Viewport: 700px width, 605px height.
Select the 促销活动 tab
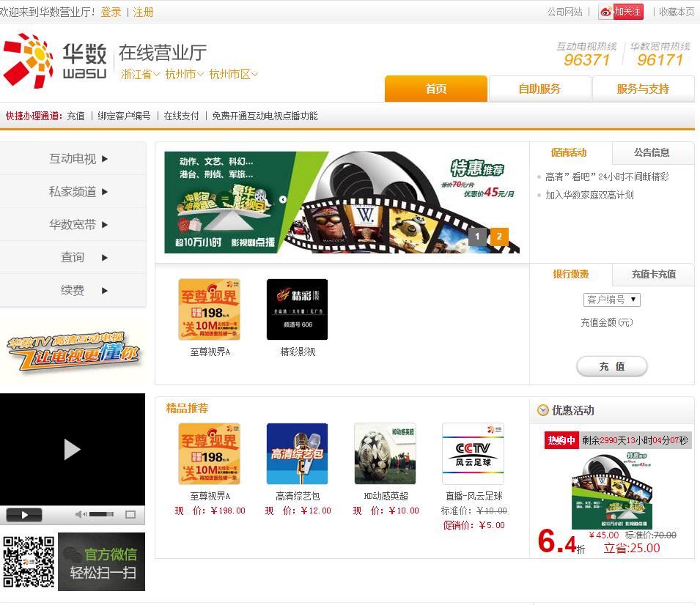pos(569,152)
